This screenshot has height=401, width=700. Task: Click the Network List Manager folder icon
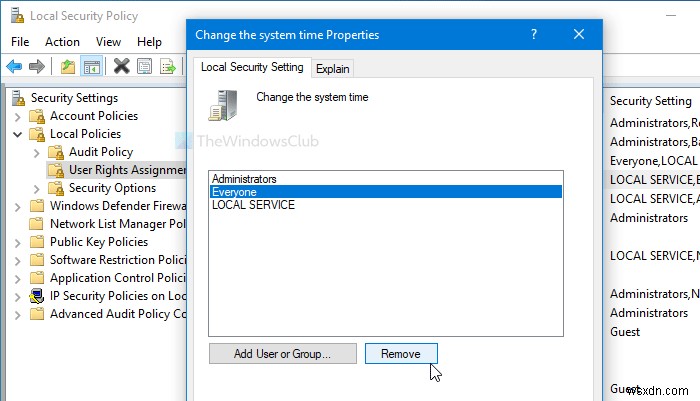point(37,224)
